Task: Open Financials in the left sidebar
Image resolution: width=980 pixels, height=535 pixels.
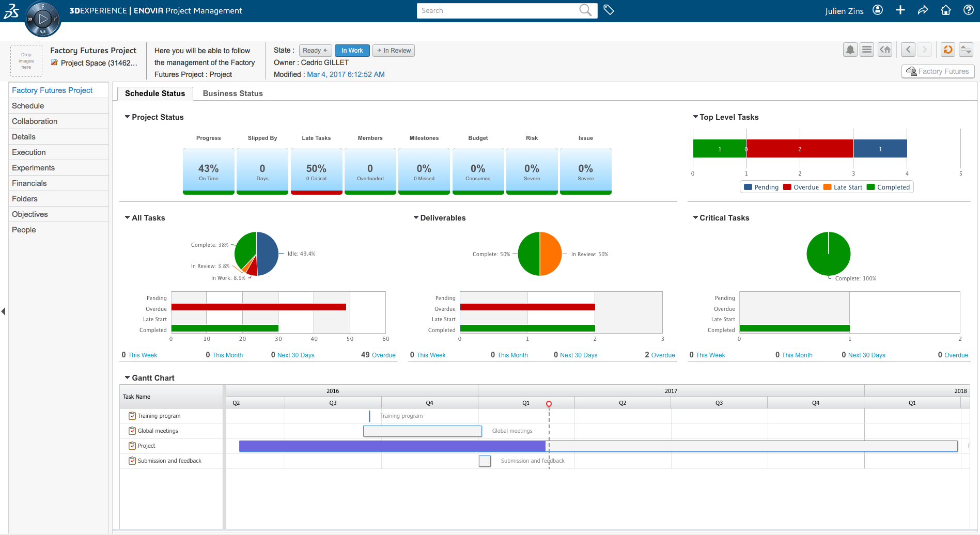Action: (29, 183)
